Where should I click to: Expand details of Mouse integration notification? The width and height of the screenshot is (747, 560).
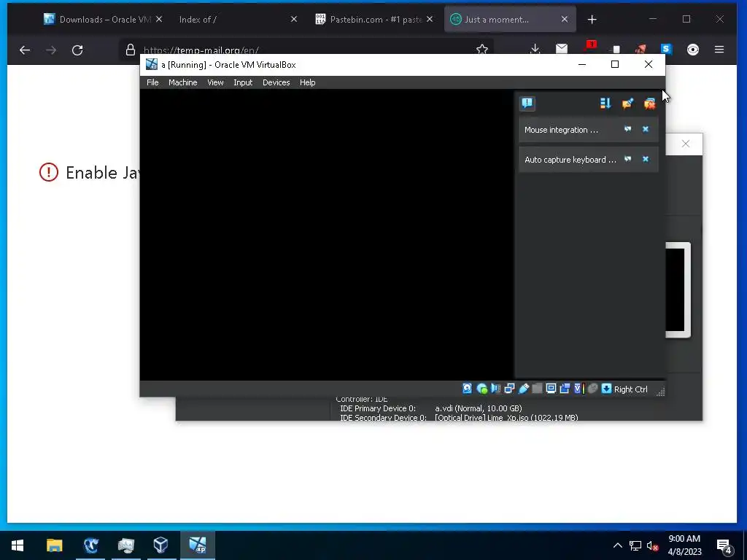[627, 129]
